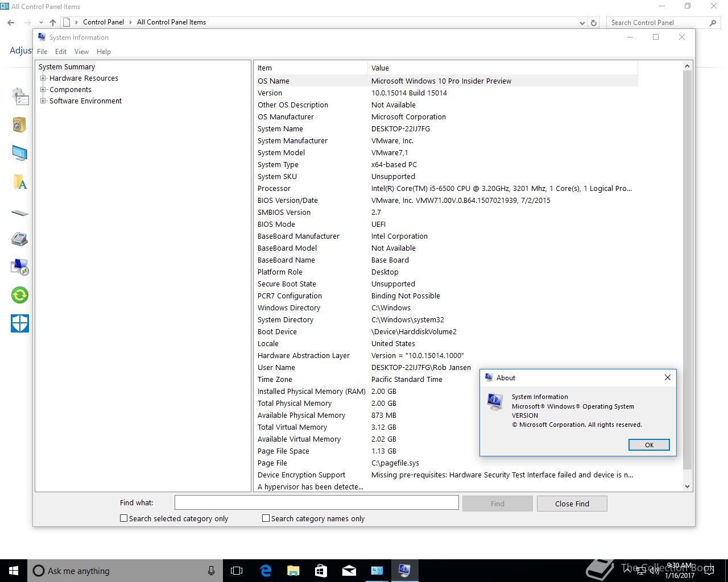Image resolution: width=728 pixels, height=582 pixels.
Task: Open Credential Manager safe icon in Control Panel
Action: (x=20, y=124)
